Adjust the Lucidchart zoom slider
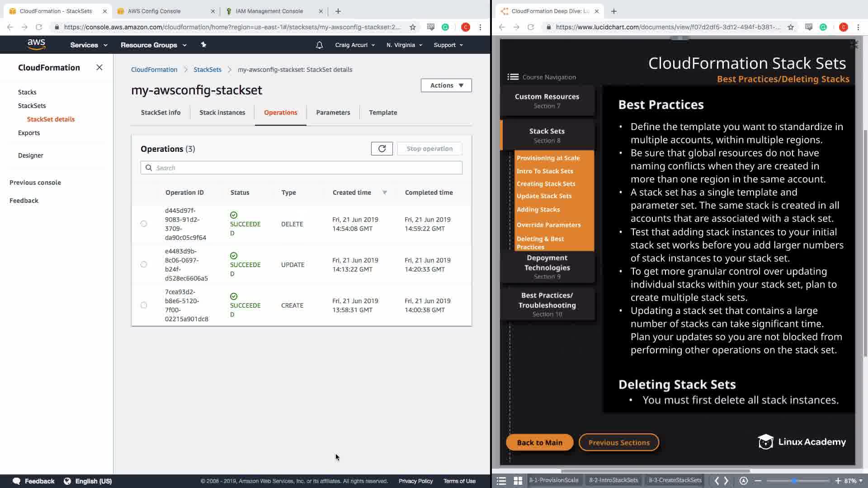Viewport: 868px width, 488px height. (794, 481)
